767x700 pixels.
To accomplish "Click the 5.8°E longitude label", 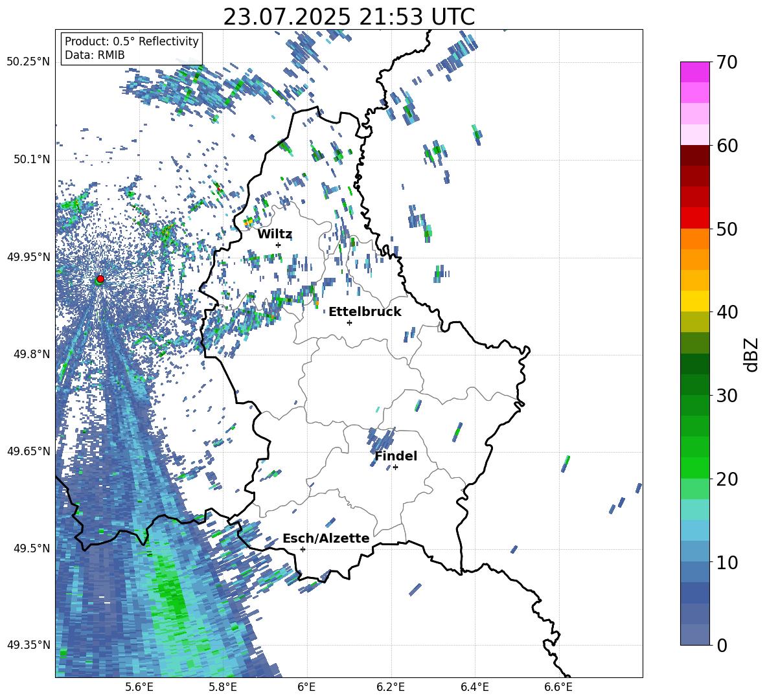I will [x=223, y=687].
